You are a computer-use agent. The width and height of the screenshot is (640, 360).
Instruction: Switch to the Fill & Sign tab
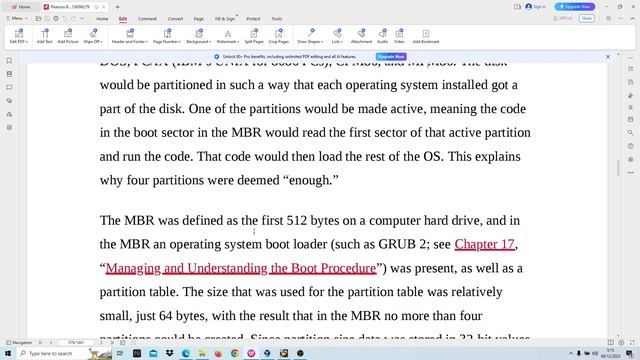[x=225, y=19]
